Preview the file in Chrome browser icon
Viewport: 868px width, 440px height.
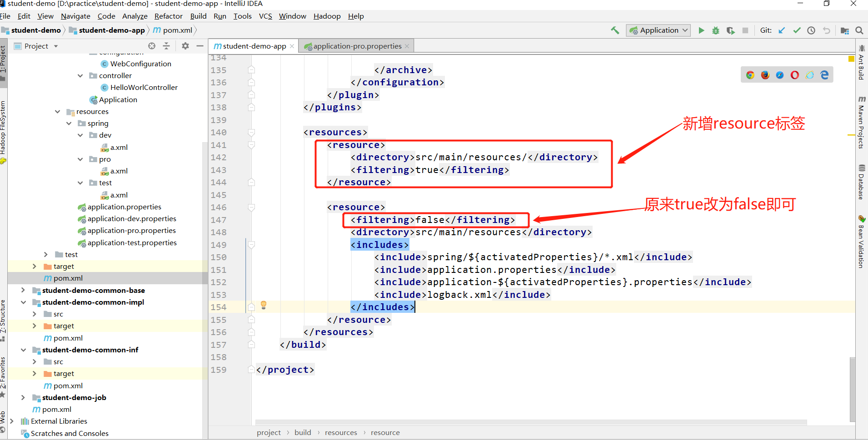pyautogui.click(x=750, y=75)
